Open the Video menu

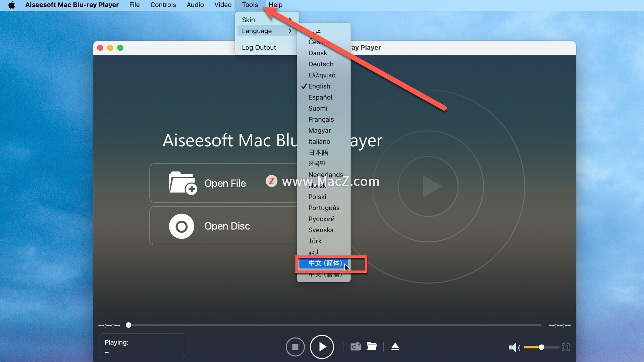[223, 5]
